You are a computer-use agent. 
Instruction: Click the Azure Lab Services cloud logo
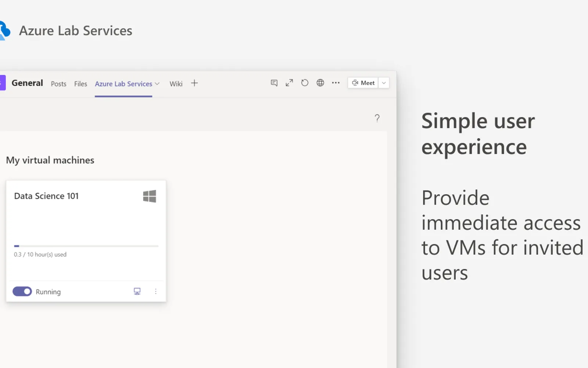pos(4,31)
